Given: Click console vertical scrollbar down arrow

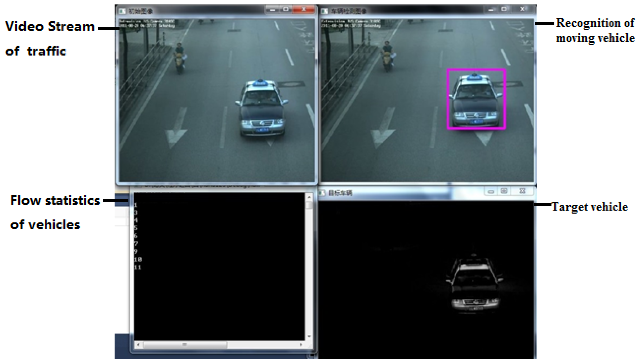Looking at the screenshot, I should point(309,336).
